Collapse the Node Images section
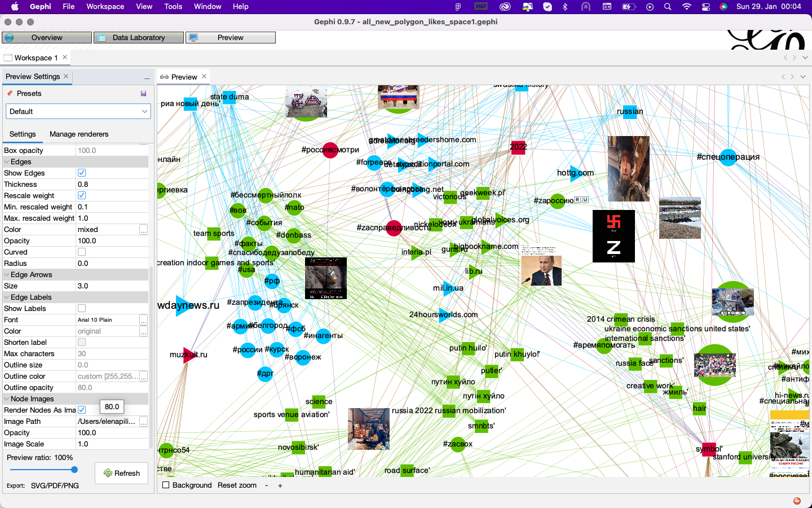The image size is (812, 508). [x=7, y=398]
